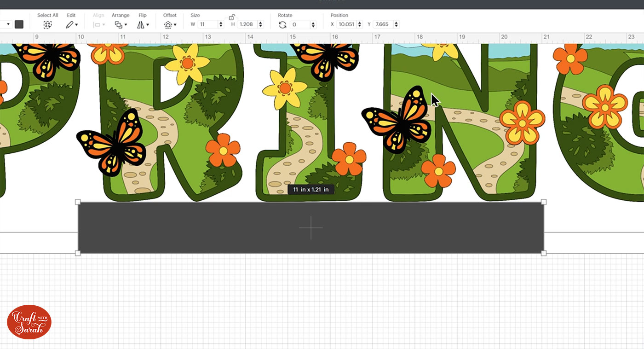The height and width of the screenshot is (349, 644).
Task: Click the Position Y input field
Action: tap(383, 24)
